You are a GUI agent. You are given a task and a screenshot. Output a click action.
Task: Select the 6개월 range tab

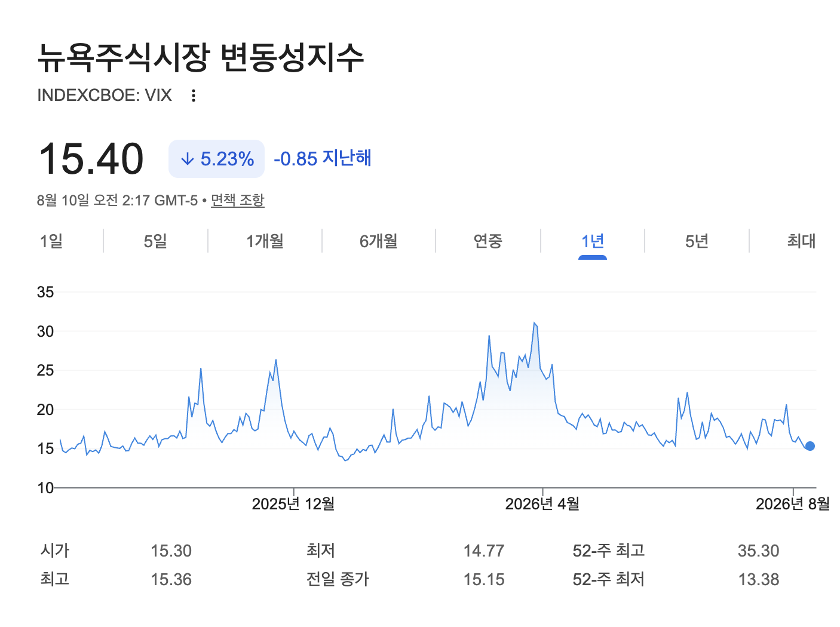coord(378,241)
